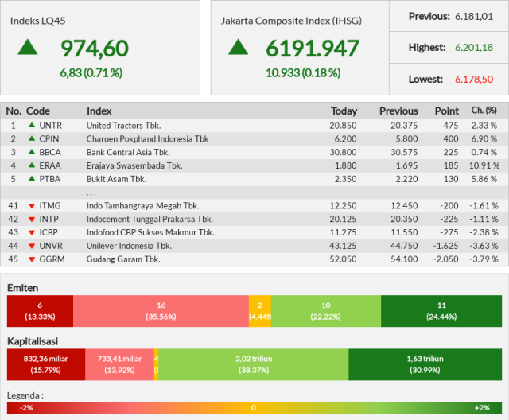This screenshot has height=420, width=509.
Task: Click the Code column header
Action: click(38, 111)
